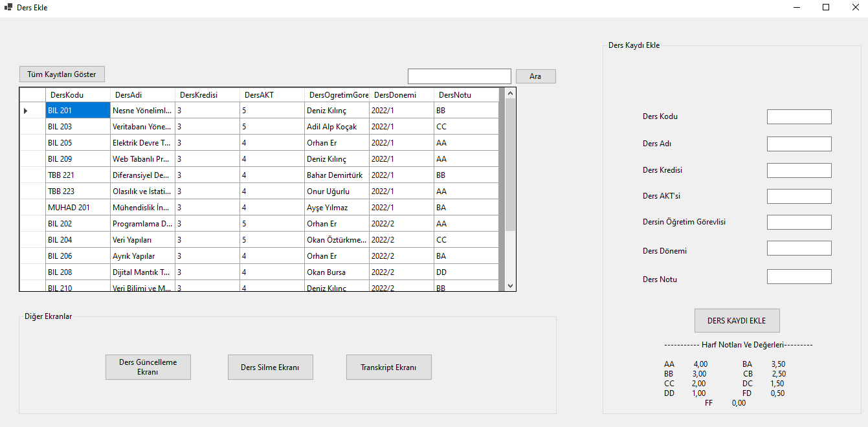Viewport: 868px width, 427px height.
Task: Sort by the DersAdi column header
Action: click(142, 95)
